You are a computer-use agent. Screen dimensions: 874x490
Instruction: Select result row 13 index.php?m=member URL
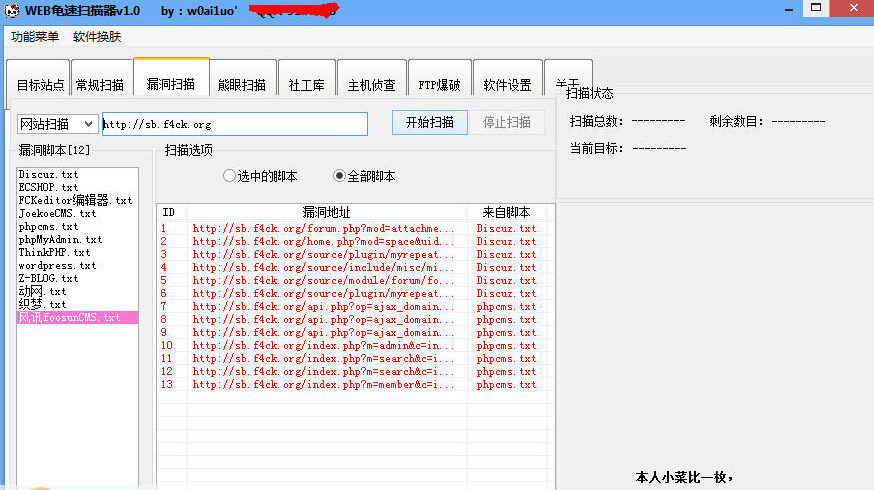pyautogui.click(x=323, y=384)
